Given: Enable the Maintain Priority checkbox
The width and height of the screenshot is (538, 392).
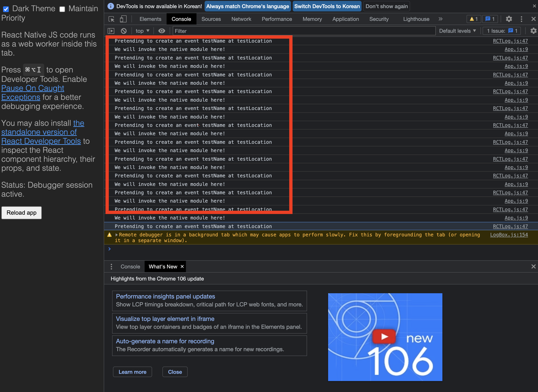Looking at the screenshot, I should click(62, 9).
